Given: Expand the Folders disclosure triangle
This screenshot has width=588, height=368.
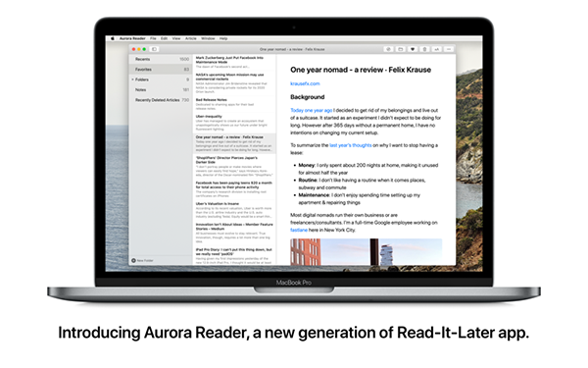Looking at the screenshot, I should tap(132, 79).
